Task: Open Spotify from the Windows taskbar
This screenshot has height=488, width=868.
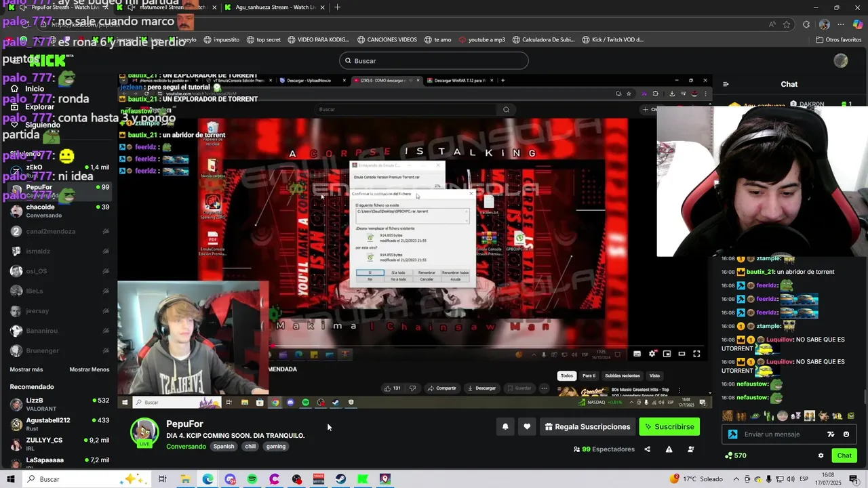Action: (252, 479)
